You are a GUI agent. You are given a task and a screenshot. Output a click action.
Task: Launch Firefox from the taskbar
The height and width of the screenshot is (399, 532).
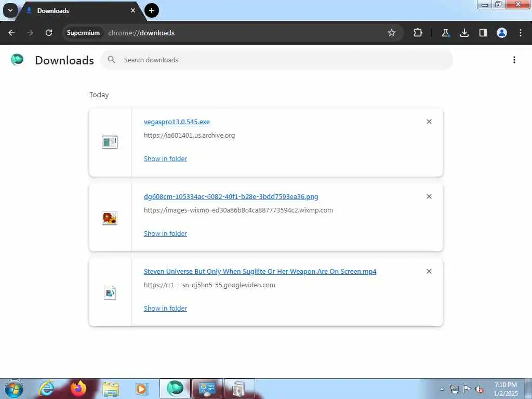(x=78, y=389)
